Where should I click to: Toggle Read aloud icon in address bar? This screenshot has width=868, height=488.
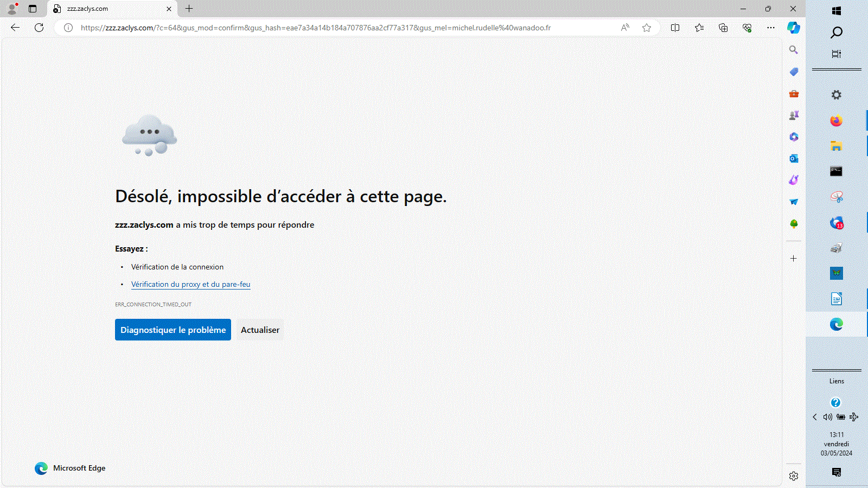click(625, 28)
